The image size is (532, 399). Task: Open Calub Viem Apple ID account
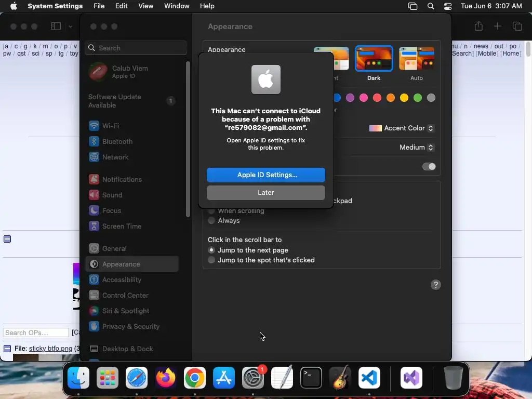(x=132, y=72)
